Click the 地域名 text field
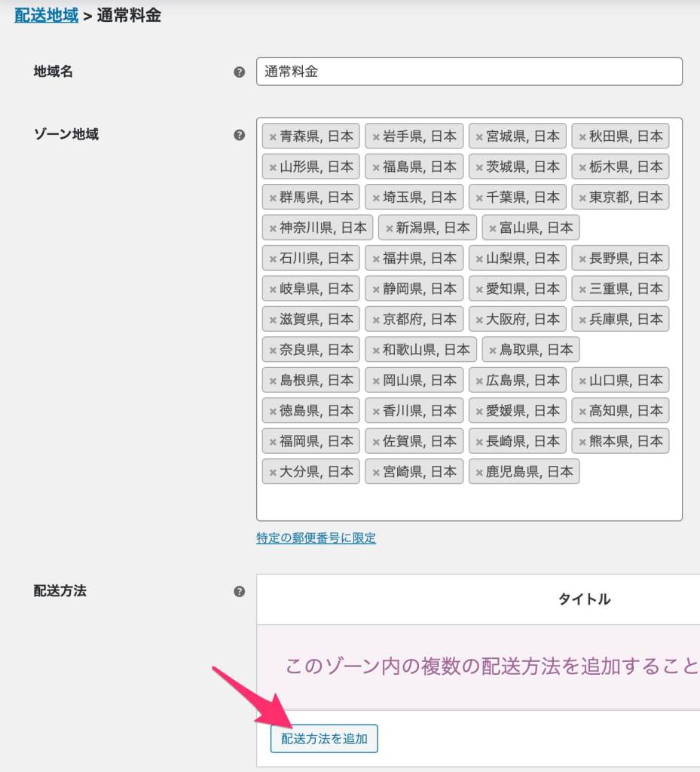 pyautogui.click(x=469, y=72)
